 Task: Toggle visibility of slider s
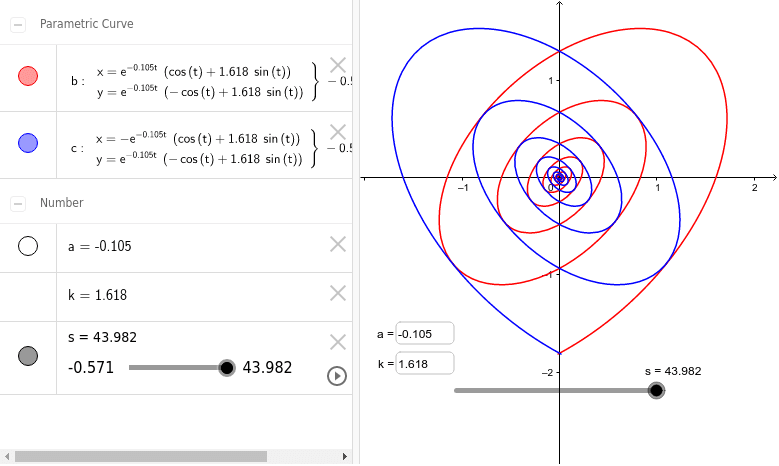[x=28, y=356]
